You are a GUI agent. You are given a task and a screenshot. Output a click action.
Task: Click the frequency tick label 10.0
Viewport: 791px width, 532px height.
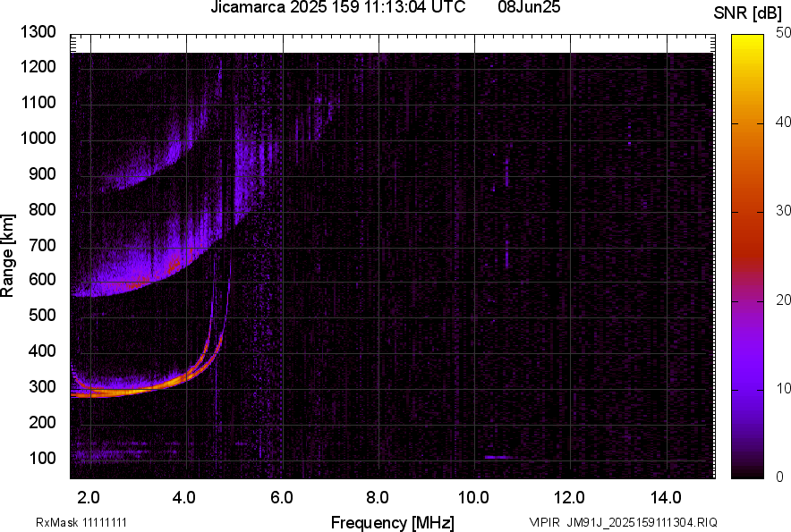473,498
